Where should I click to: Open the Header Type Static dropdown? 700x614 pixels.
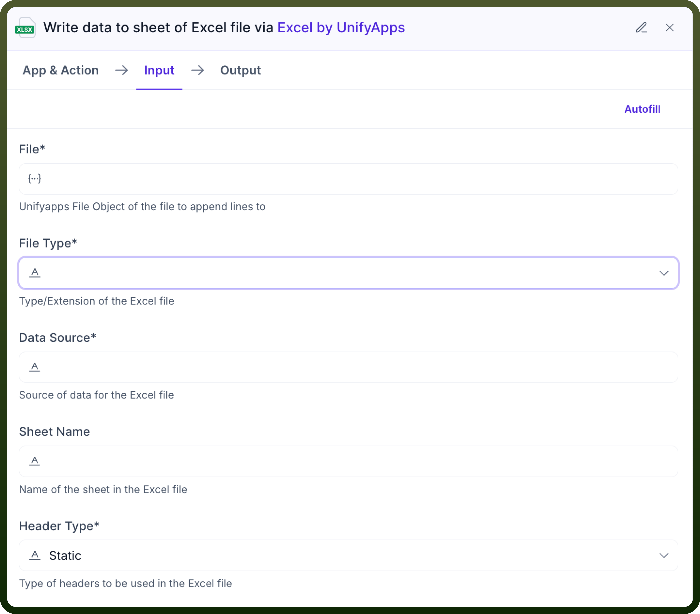[x=348, y=555]
